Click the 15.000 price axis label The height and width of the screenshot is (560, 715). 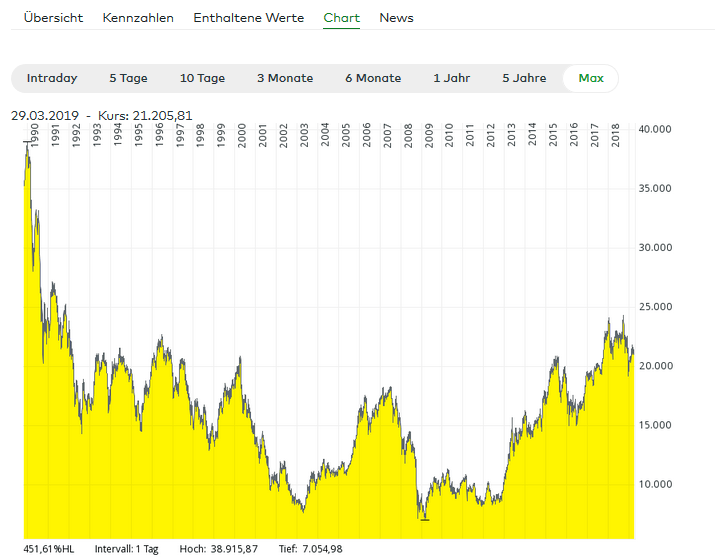point(655,425)
